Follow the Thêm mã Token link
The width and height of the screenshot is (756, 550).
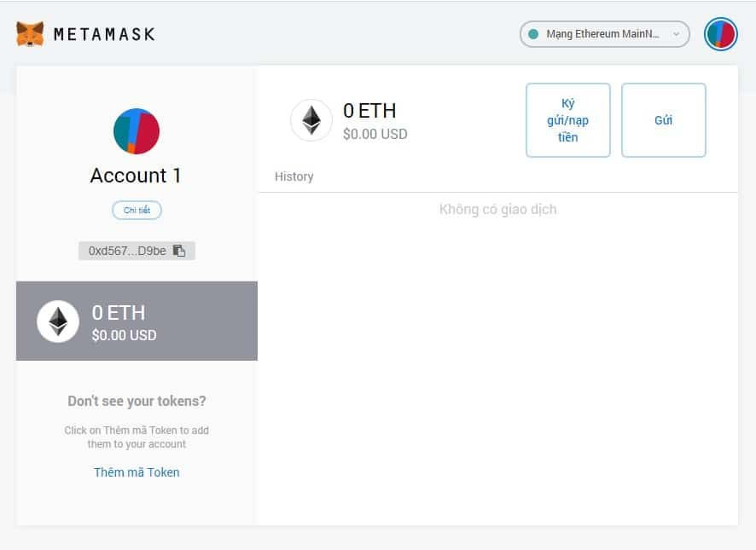click(137, 472)
